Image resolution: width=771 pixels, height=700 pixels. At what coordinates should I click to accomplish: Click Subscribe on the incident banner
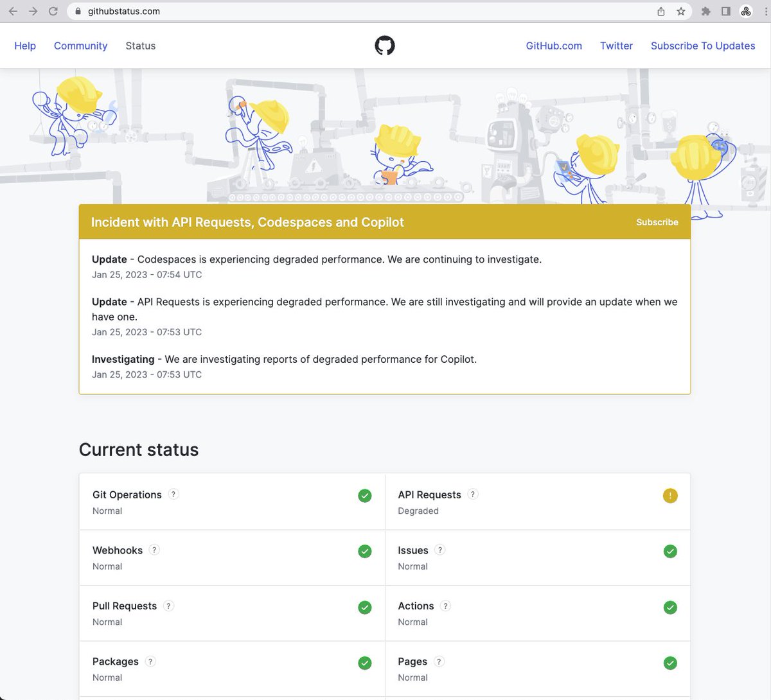point(657,222)
